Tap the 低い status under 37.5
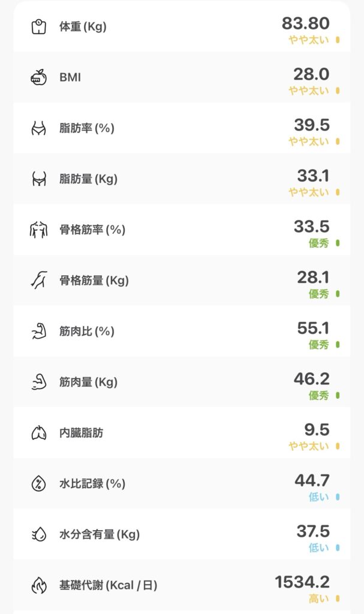 pos(319,548)
